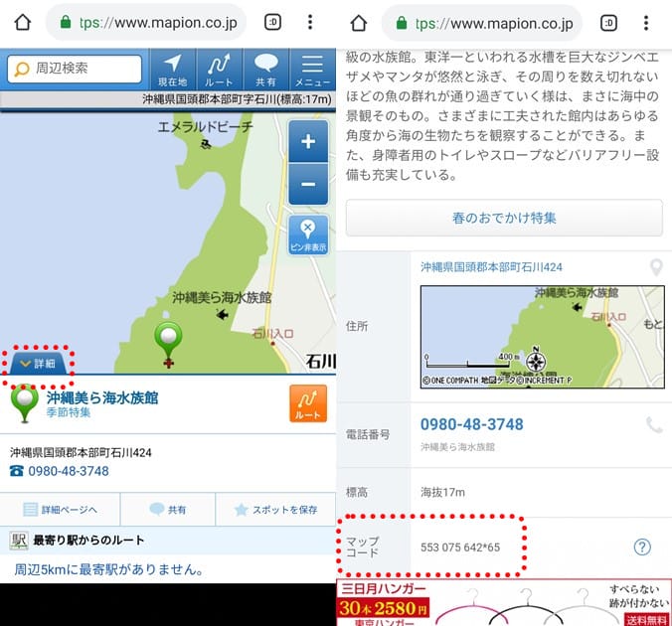Tap right browser address bar
Image resolution: width=672 pixels, height=626 pixels.
point(482,22)
